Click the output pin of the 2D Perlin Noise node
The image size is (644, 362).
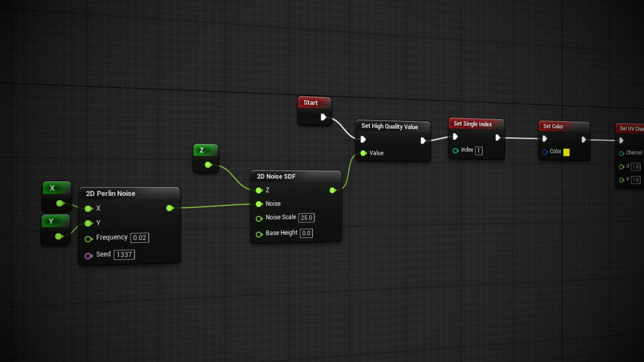(x=170, y=208)
